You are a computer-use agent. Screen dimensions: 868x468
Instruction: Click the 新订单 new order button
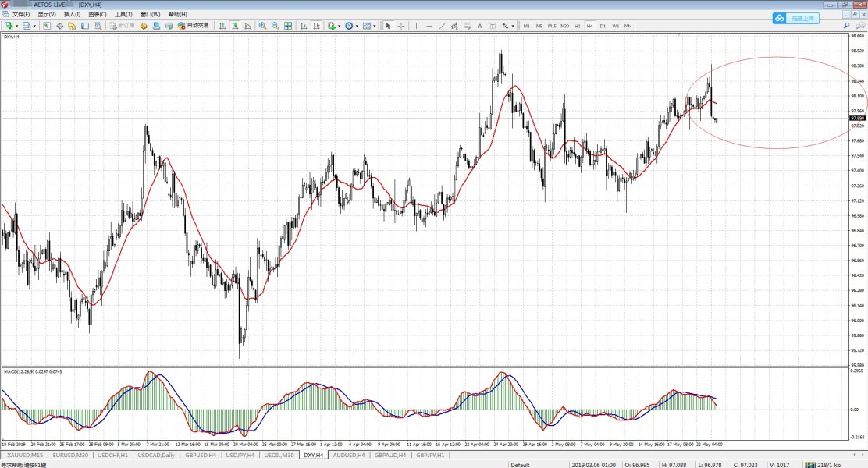[122, 26]
